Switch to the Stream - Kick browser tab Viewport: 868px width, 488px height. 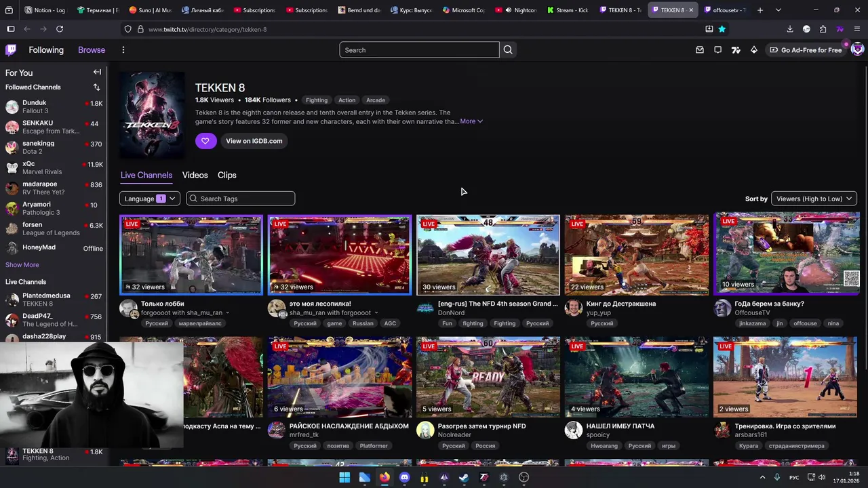(x=567, y=10)
